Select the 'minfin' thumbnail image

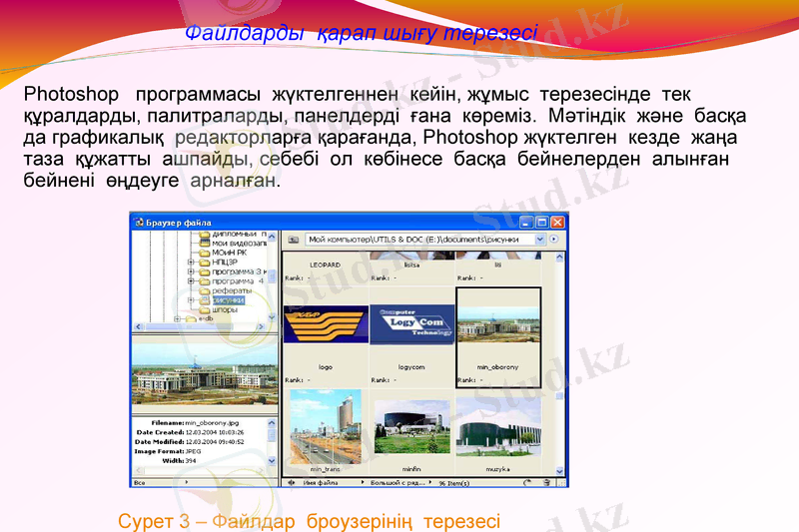coord(411,426)
